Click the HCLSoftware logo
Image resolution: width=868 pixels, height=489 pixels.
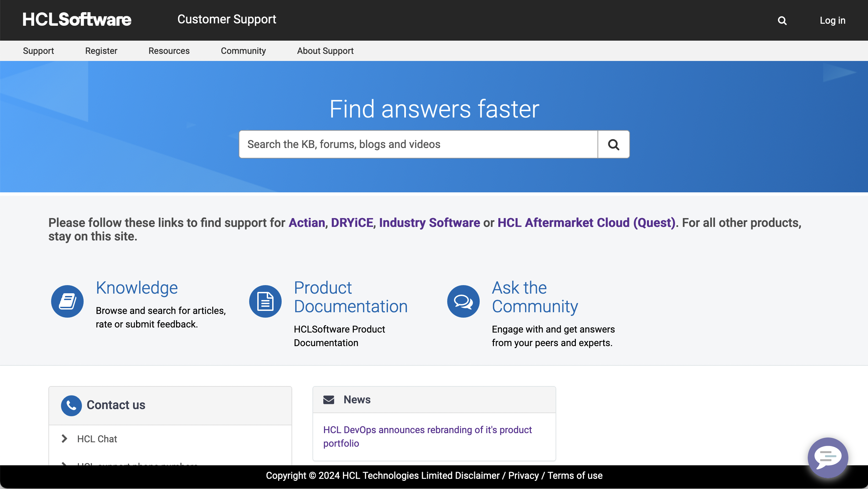click(77, 20)
